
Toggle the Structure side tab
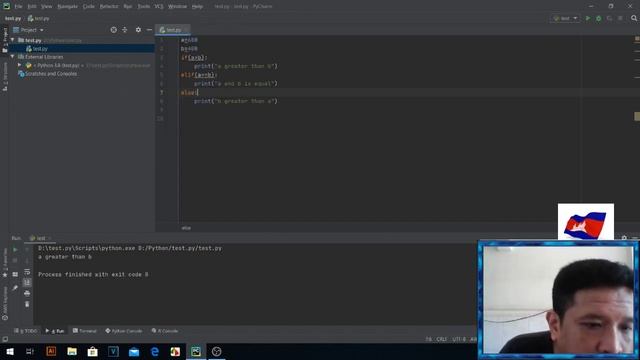point(5,77)
